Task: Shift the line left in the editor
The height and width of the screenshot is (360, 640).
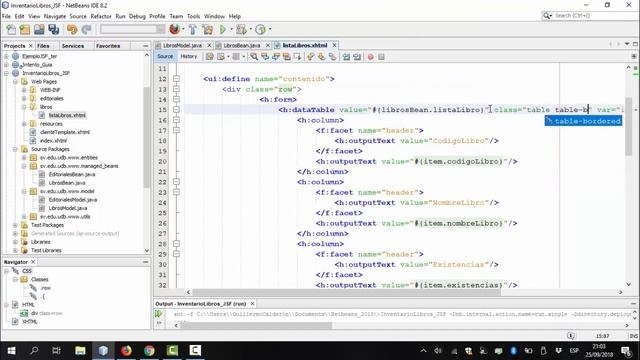Action: pos(346,57)
